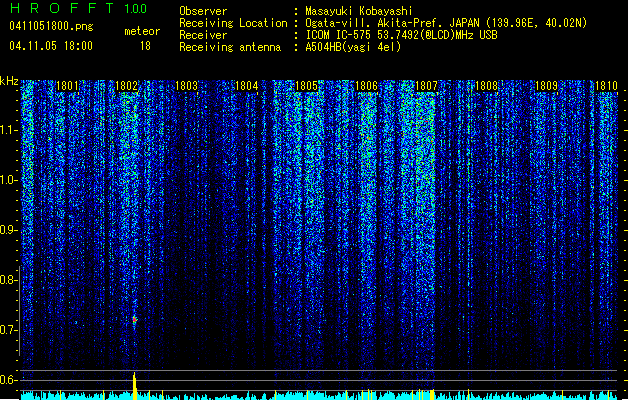Click the 1803 time marker

click(187, 86)
